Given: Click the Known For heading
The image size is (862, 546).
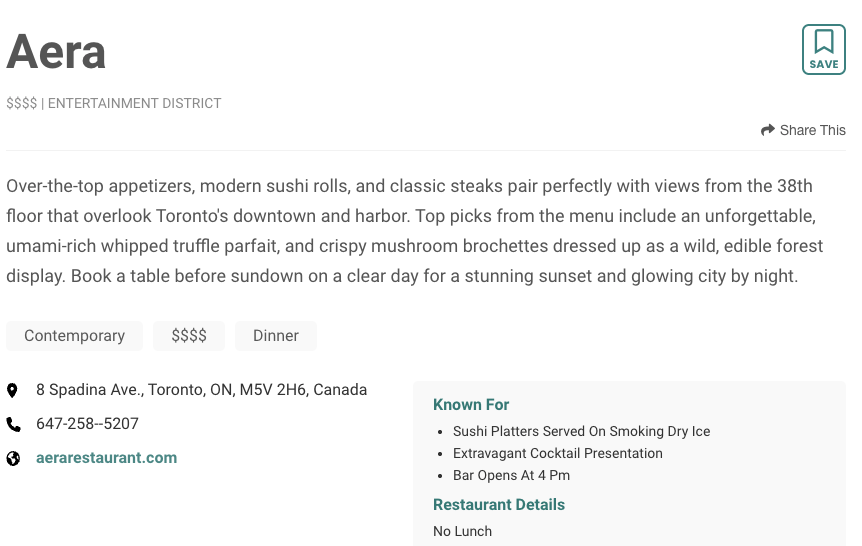Looking at the screenshot, I should pos(471,405).
